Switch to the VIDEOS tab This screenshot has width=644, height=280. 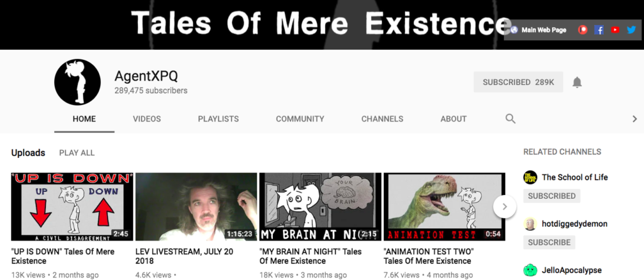coord(147,119)
